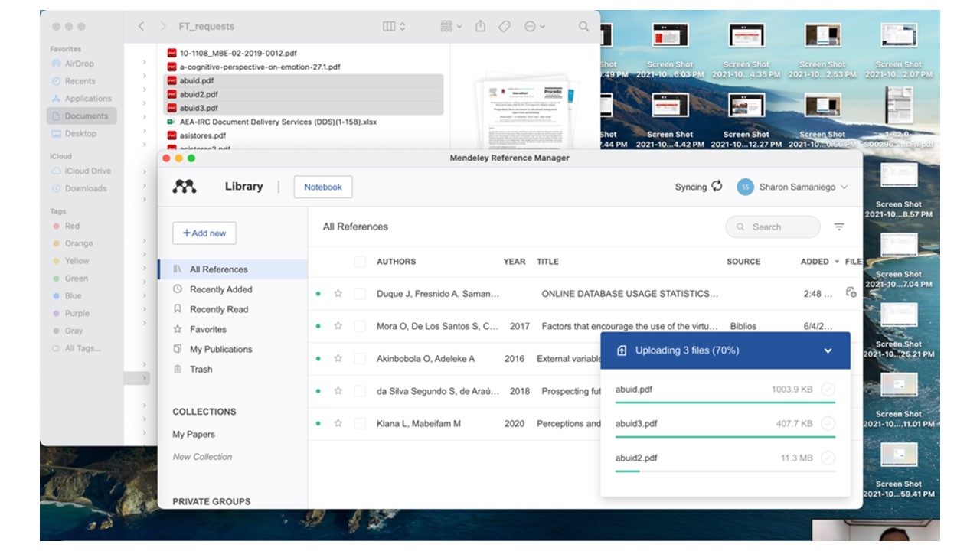
Task: Star the Mora O reference
Action: tap(338, 326)
